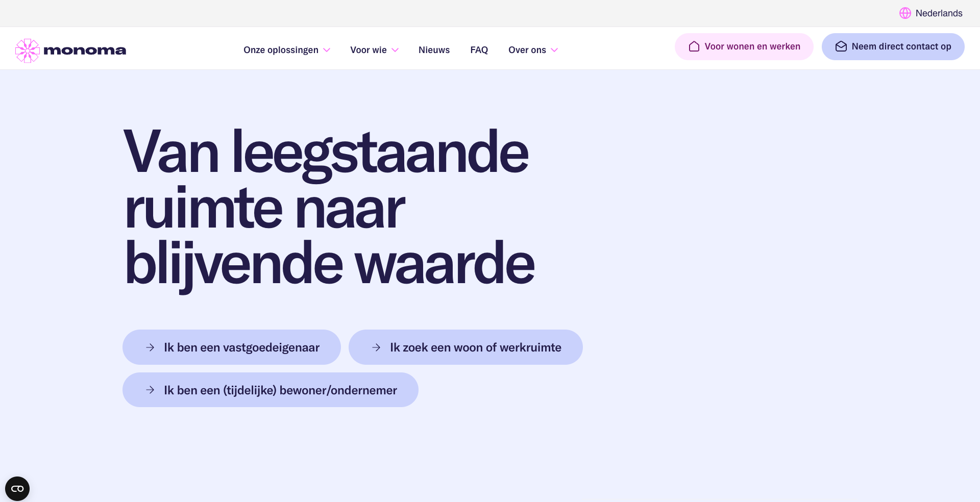Screen dimensions: 980x502
Task: Go to the Nieuws page
Action: click(434, 50)
